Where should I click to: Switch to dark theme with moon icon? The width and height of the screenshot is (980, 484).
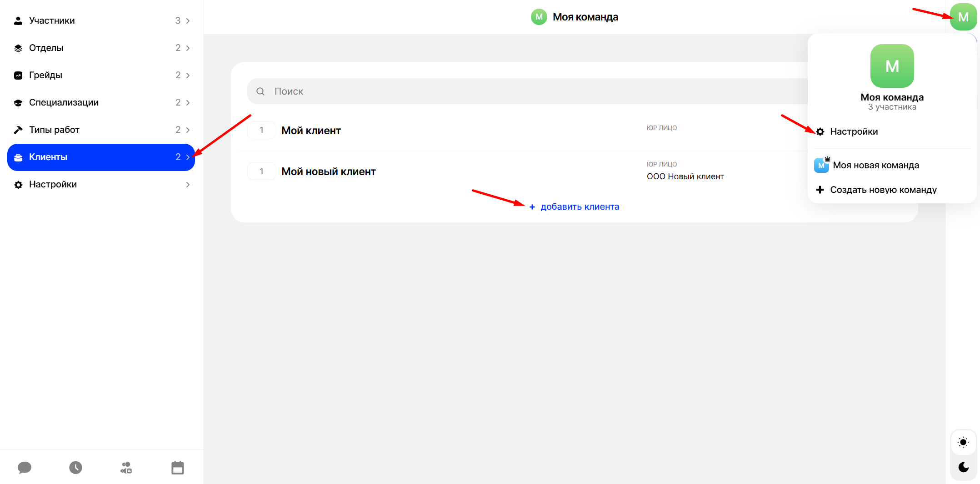click(x=963, y=467)
